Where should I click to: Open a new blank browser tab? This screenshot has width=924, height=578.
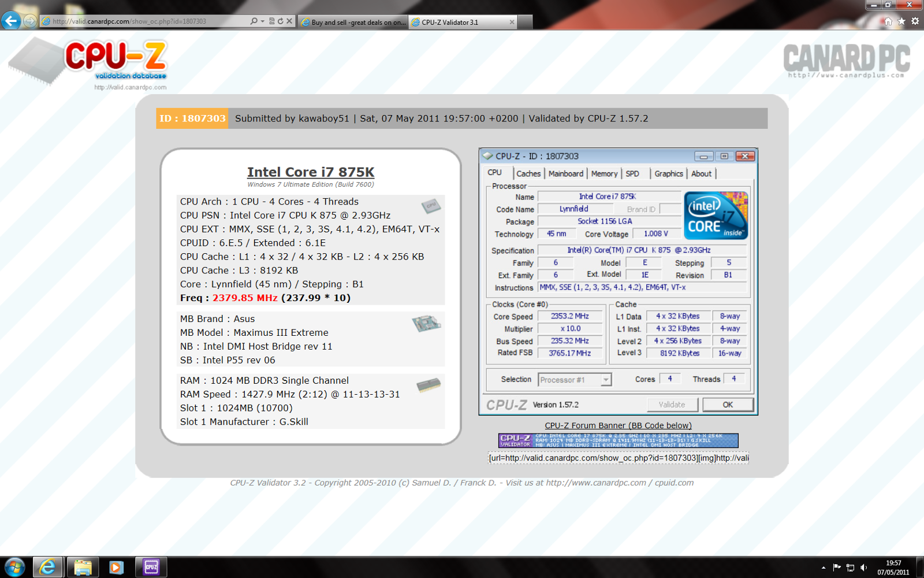click(525, 22)
